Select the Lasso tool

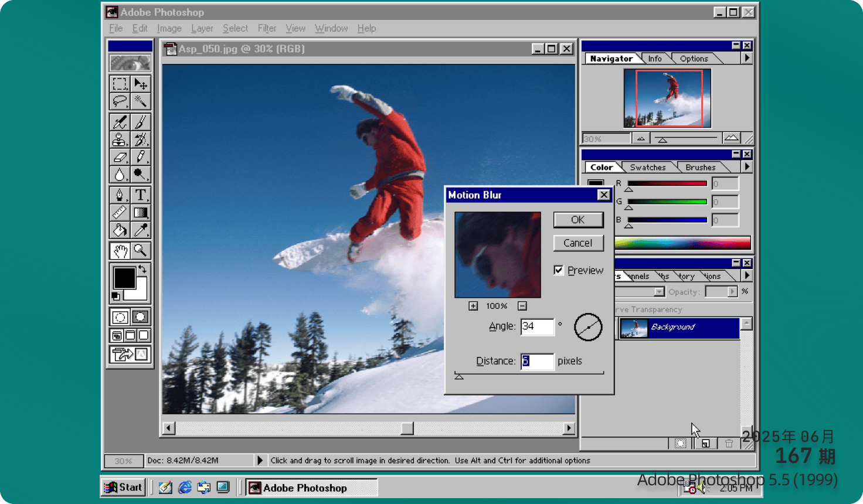click(120, 101)
